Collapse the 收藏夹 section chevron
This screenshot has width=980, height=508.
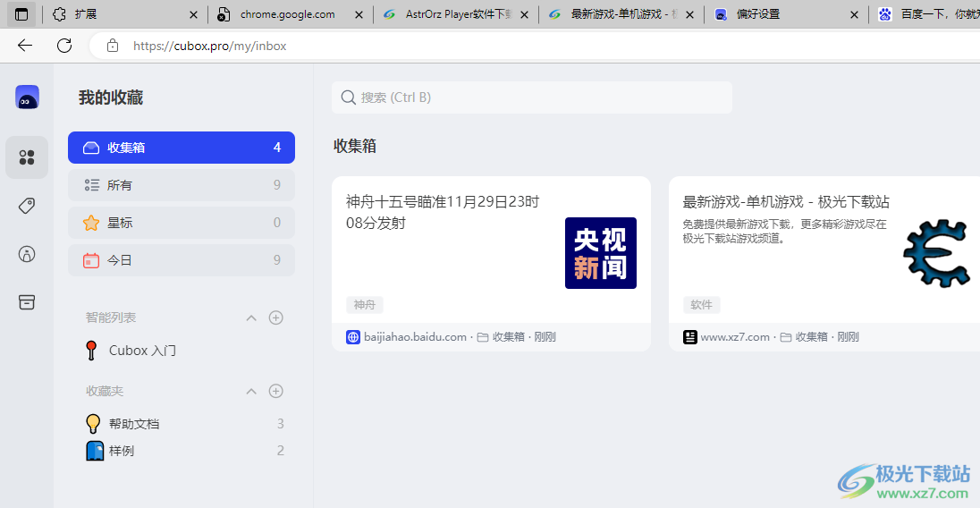(x=251, y=391)
